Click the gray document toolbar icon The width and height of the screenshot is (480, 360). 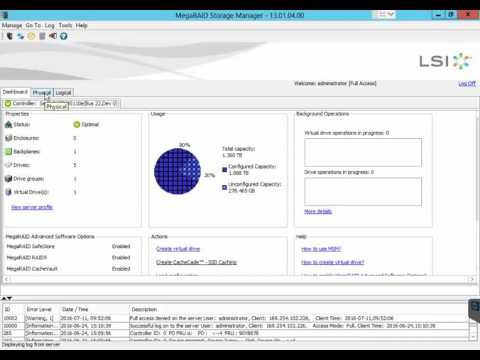[x=42, y=36]
